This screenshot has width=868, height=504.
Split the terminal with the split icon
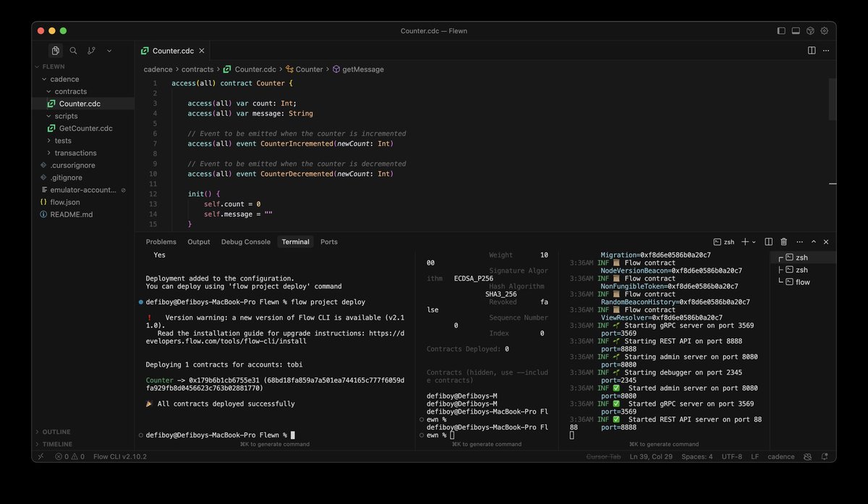769,242
